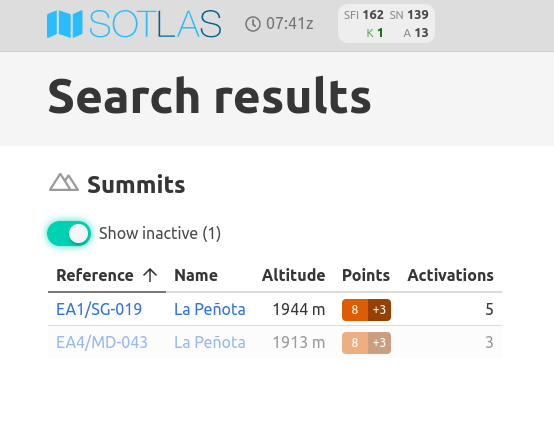Image resolution: width=554 pixels, height=421 pixels.
Task: Click the SOTLAS wordmark text
Action: point(155,24)
